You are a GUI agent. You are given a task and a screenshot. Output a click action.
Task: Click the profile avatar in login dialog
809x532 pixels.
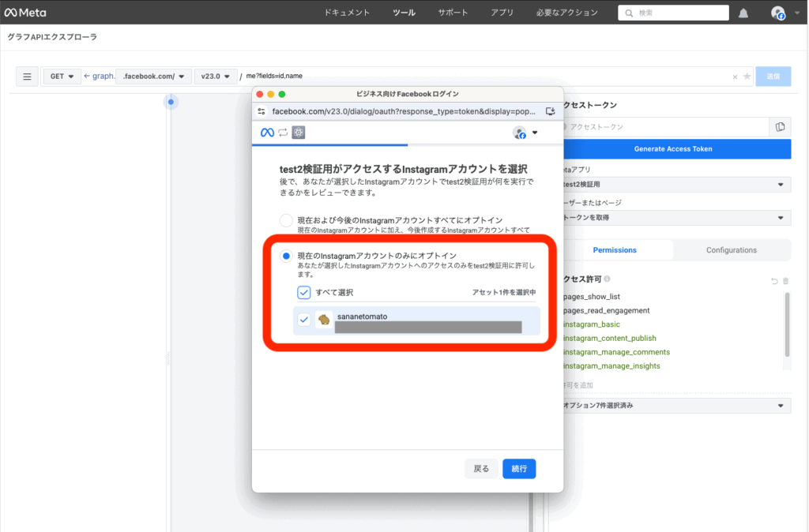click(x=520, y=133)
